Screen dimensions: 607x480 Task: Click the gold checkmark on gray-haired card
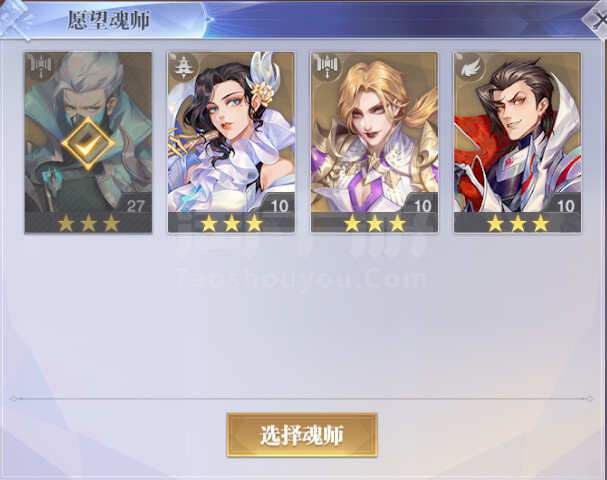(x=88, y=143)
